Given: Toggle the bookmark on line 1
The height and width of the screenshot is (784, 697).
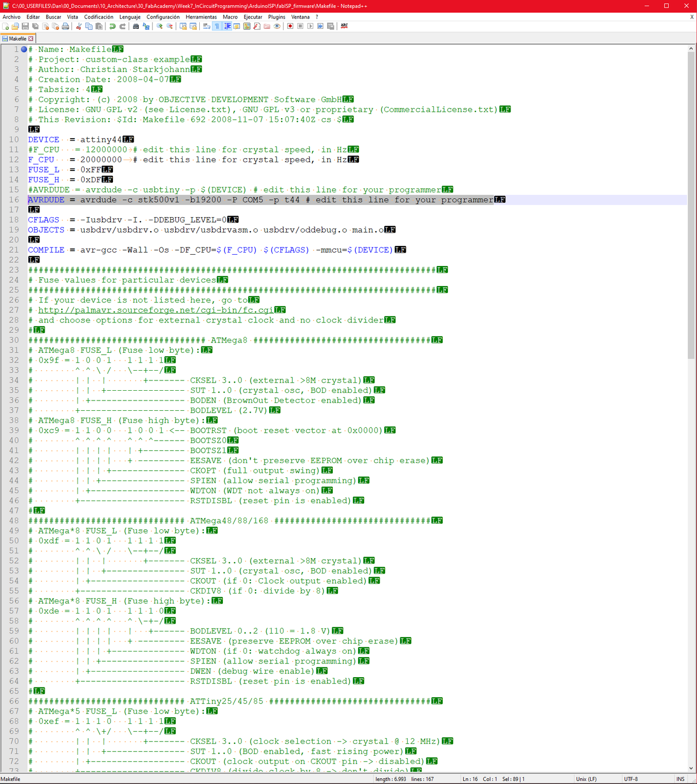Looking at the screenshot, I should point(24,49).
